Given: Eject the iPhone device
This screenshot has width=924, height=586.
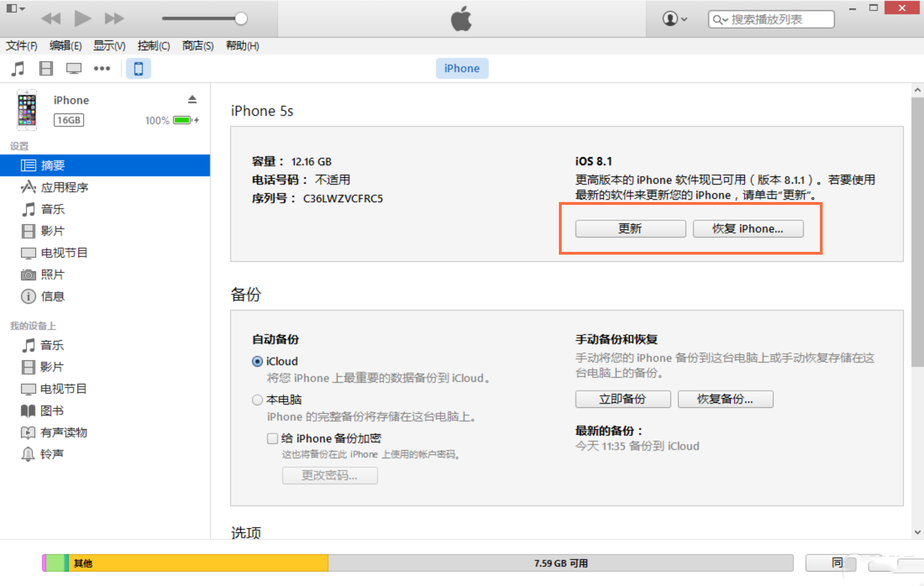Looking at the screenshot, I should click(x=192, y=100).
